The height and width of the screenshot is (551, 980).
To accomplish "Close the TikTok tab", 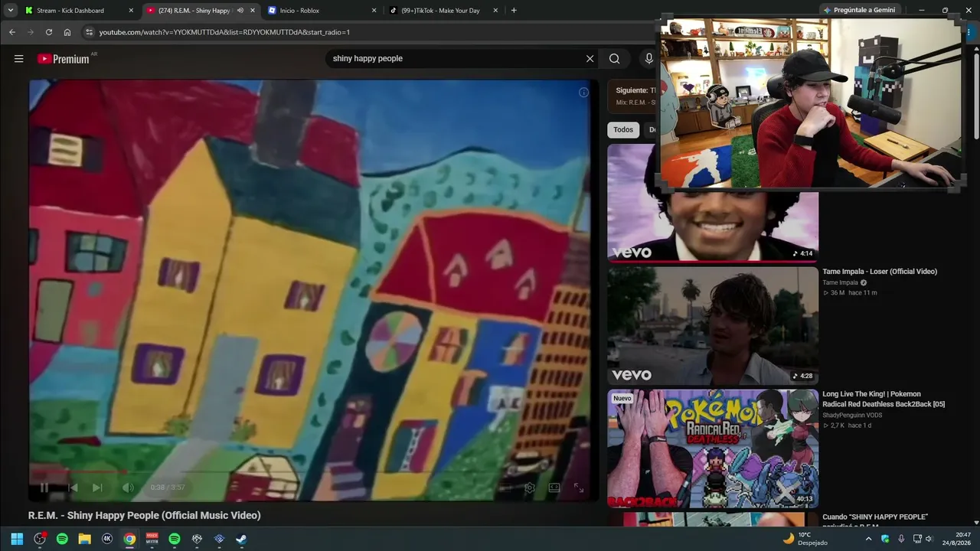I will pyautogui.click(x=496, y=11).
